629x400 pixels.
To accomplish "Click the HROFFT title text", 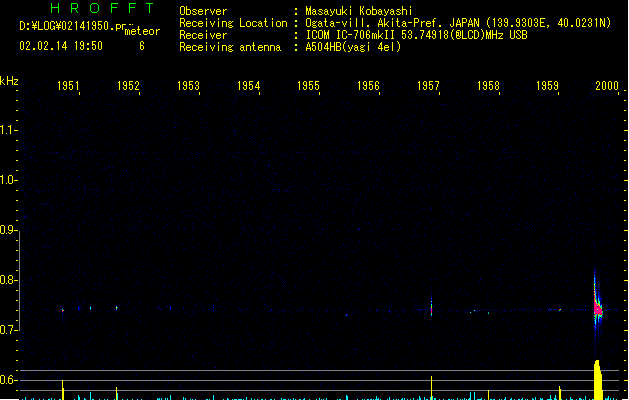I will pyautogui.click(x=103, y=8).
